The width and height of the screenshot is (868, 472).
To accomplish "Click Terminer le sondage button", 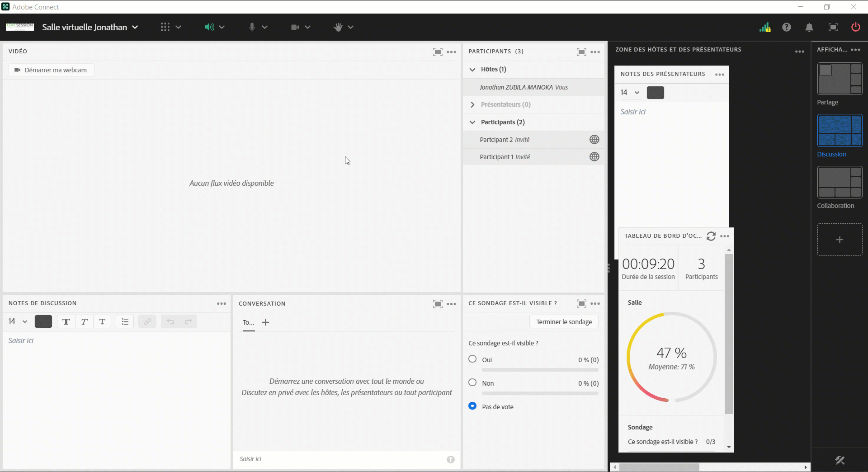I will pyautogui.click(x=564, y=322).
